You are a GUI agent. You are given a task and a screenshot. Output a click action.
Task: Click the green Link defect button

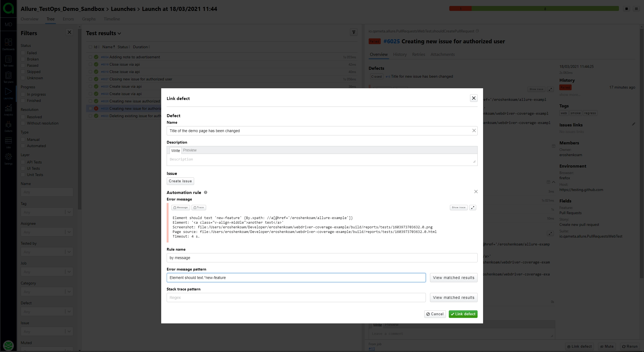pyautogui.click(x=463, y=314)
